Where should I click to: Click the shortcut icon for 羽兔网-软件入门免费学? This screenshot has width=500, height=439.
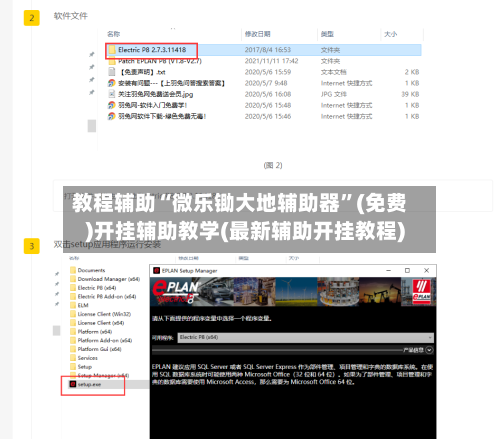(x=112, y=105)
